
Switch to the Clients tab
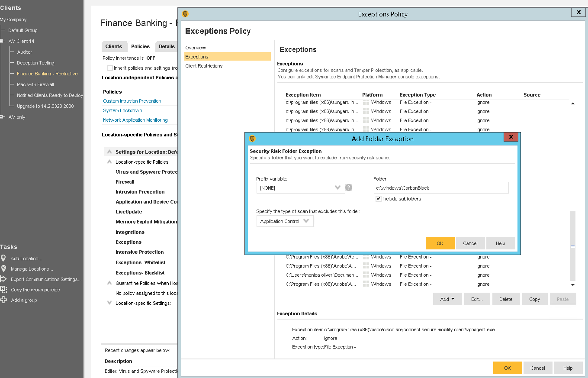pos(114,46)
